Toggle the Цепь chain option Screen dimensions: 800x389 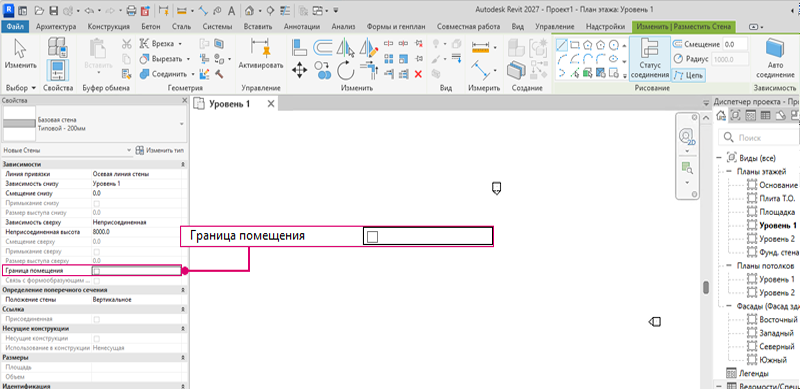(x=688, y=76)
